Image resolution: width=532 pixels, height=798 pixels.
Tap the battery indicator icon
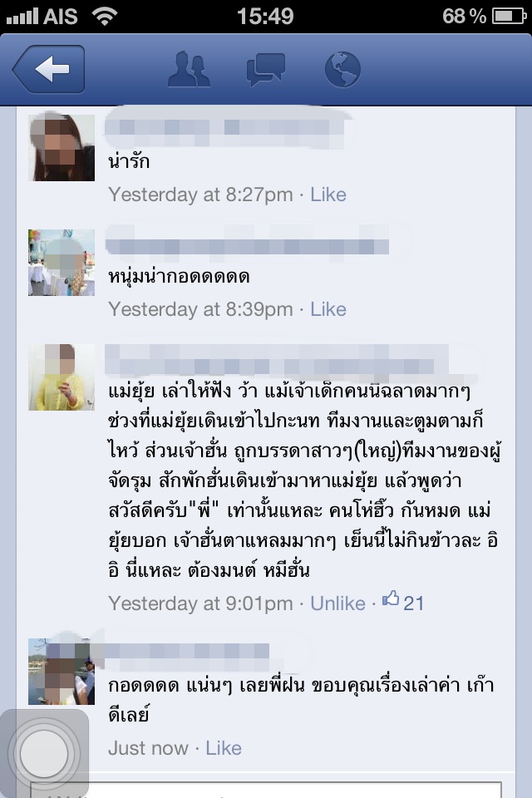pyautogui.click(x=509, y=17)
